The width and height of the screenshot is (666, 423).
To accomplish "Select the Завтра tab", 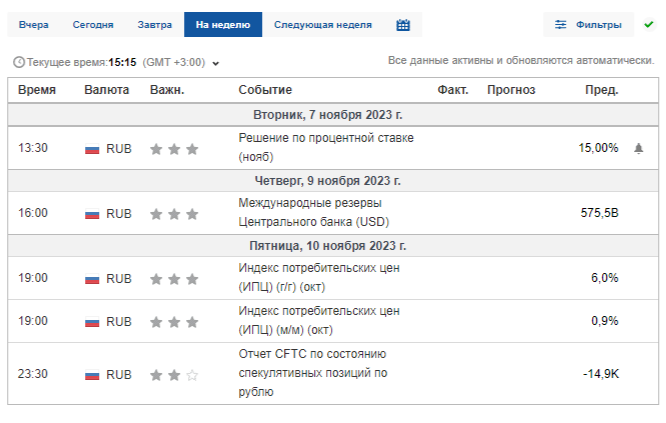I will tap(154, 24).
